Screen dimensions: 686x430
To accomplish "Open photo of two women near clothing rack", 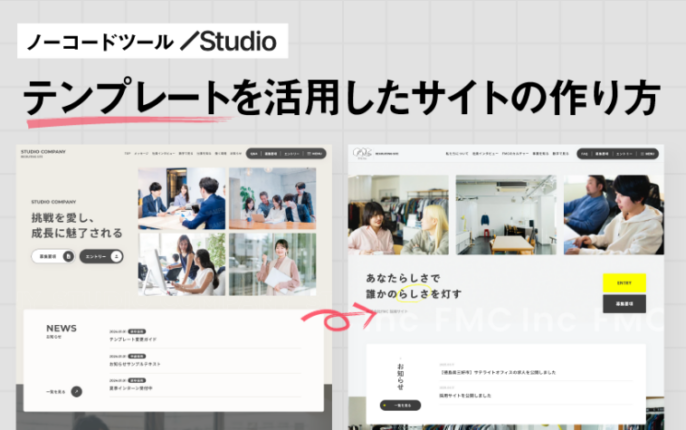I will coord(398,215).
